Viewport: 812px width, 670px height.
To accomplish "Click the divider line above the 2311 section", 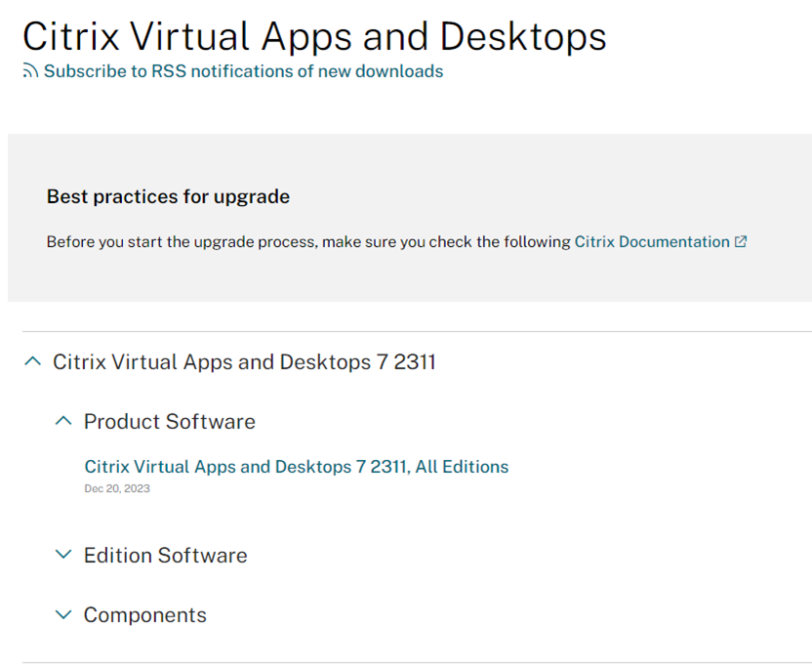I will (x=417, y=332).
